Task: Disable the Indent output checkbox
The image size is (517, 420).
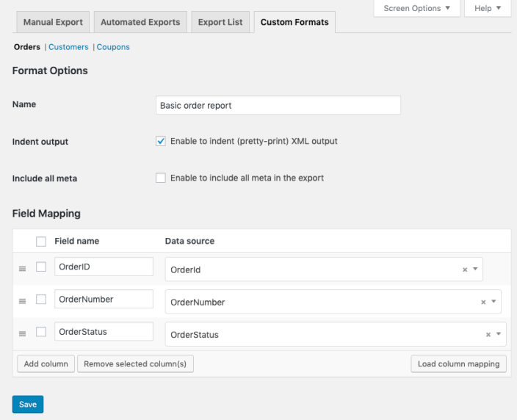Action: pyautogui.click(x=161, y=141)
